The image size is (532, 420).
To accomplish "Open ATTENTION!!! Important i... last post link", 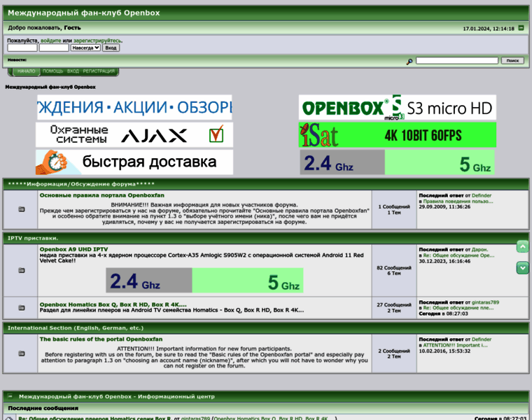I will coord(455,345).
